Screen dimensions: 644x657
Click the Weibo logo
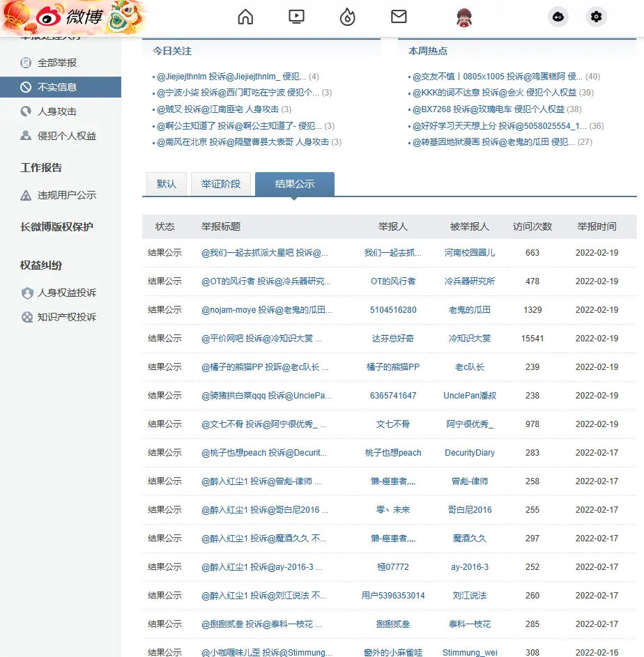pos(70,17)
